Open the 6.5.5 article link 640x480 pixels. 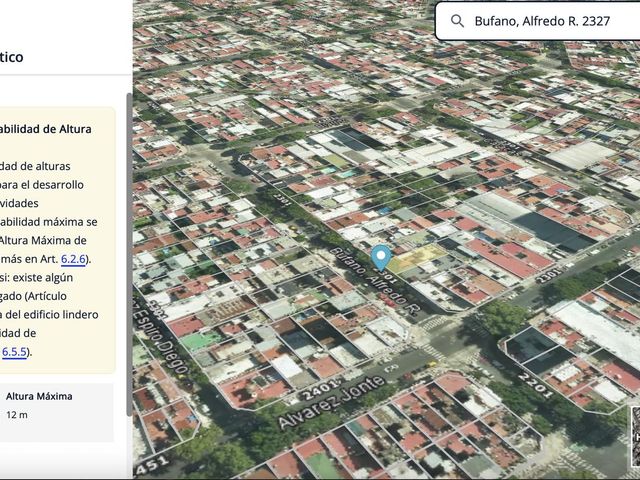click(x=14, y=352)
